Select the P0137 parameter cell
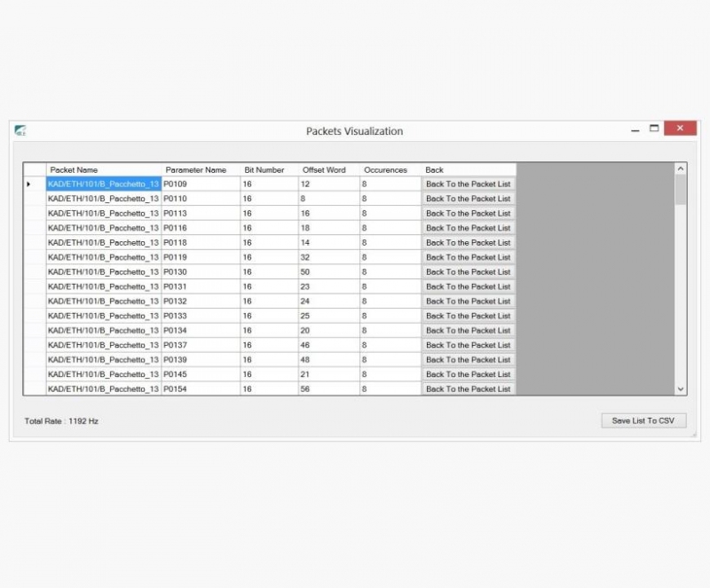710x588 pixels. pos(200,345)
